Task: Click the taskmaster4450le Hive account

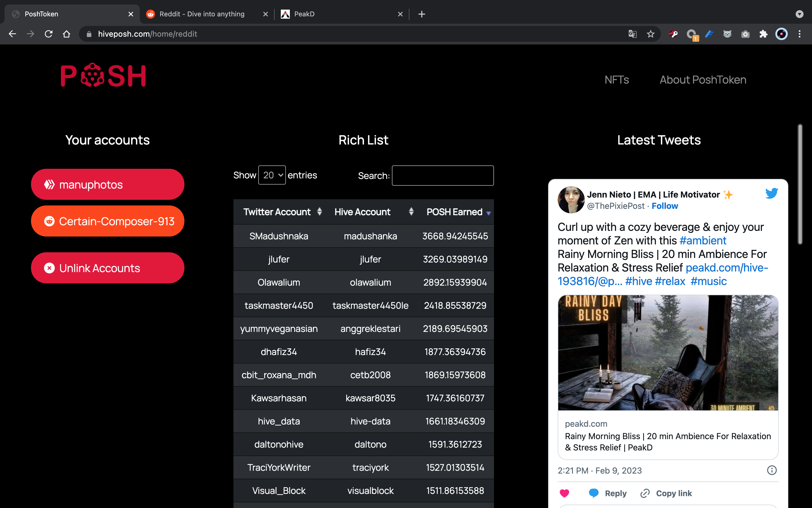Action: click(x=370, y=306)
